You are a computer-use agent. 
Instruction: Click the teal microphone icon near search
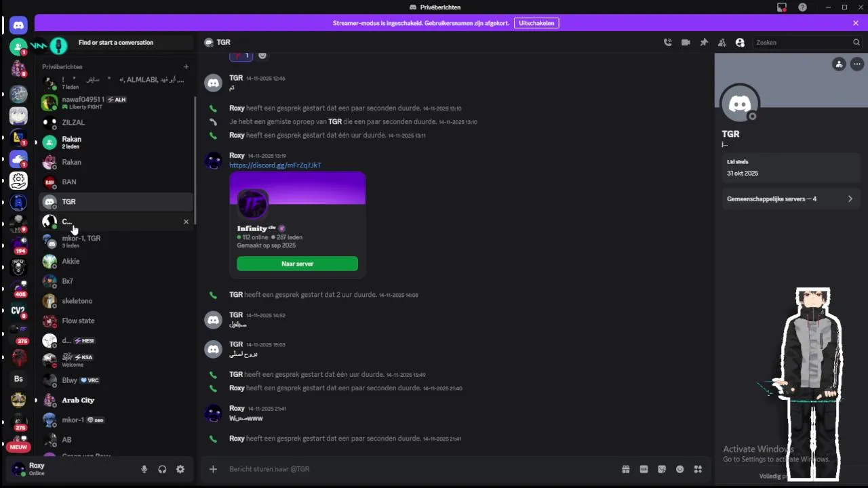(59, 45)
